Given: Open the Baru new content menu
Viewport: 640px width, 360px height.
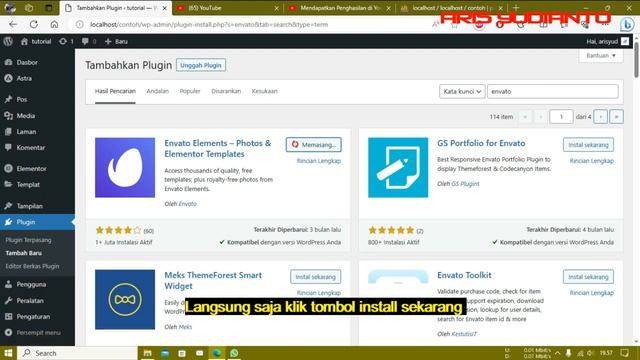Looking at the screenshot, I should 116,41.
